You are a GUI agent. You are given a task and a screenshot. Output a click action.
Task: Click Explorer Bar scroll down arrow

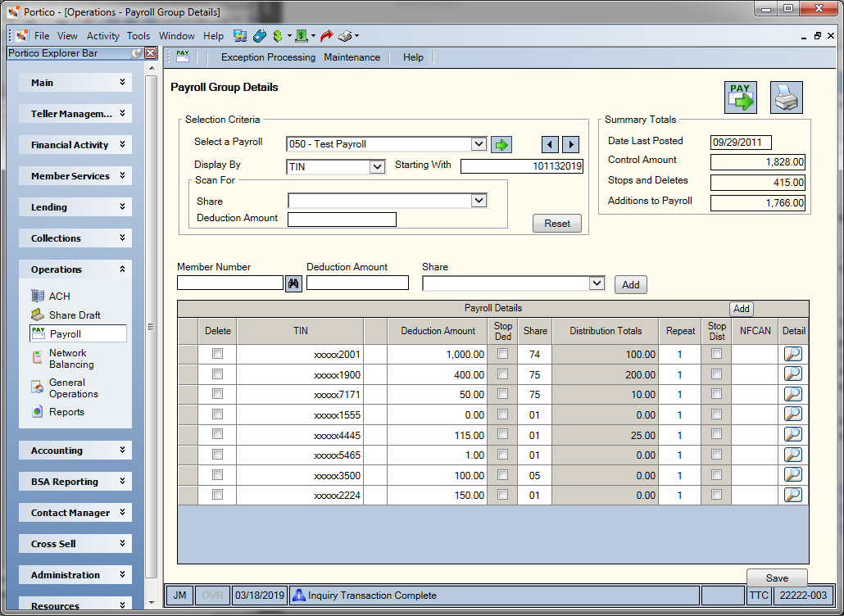click(152, 603)
